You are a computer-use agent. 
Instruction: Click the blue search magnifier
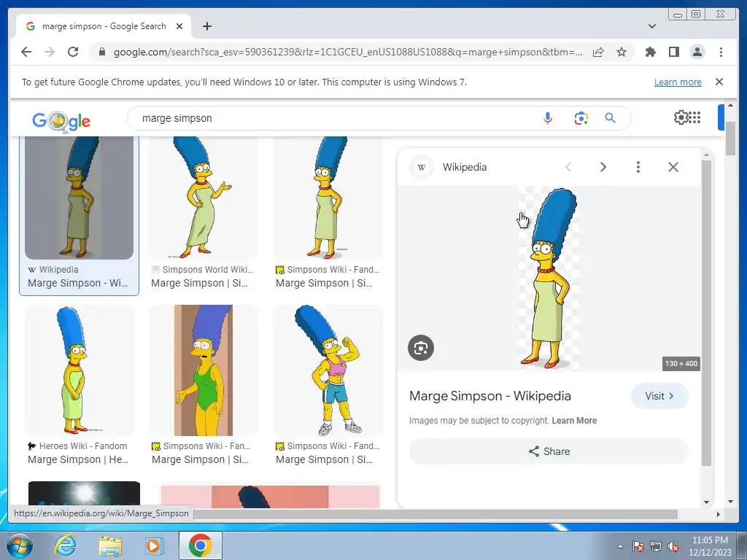pyautogui.click(x=611, y=118)
